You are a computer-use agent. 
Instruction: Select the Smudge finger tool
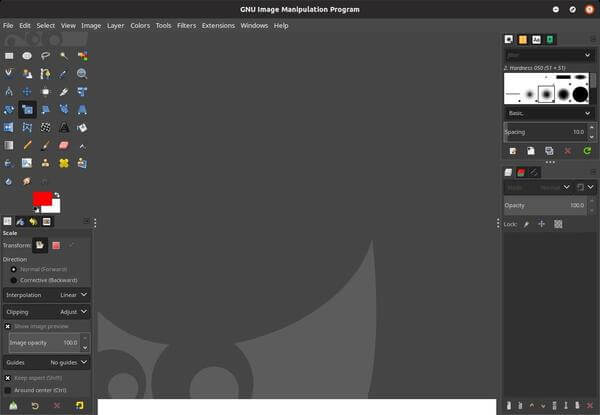[27, 181]
